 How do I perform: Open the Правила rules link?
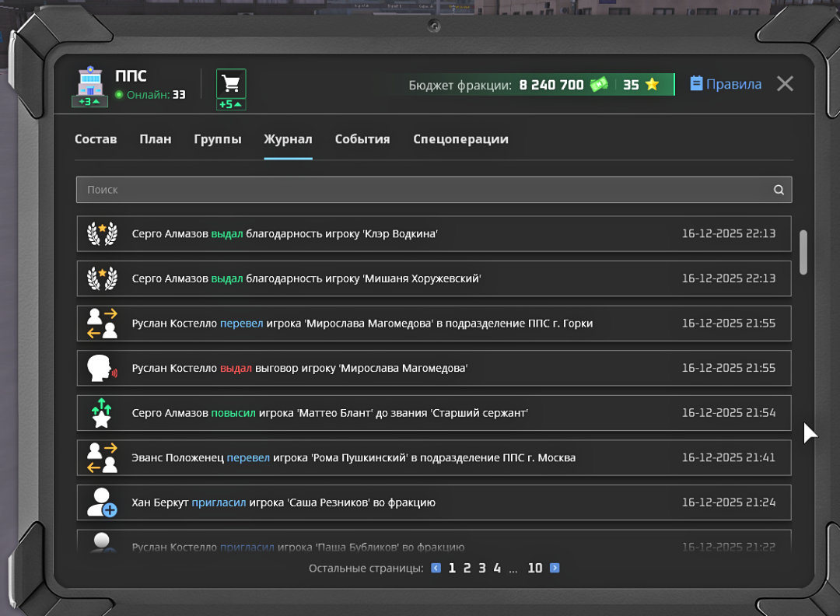[x=726, y=84]
